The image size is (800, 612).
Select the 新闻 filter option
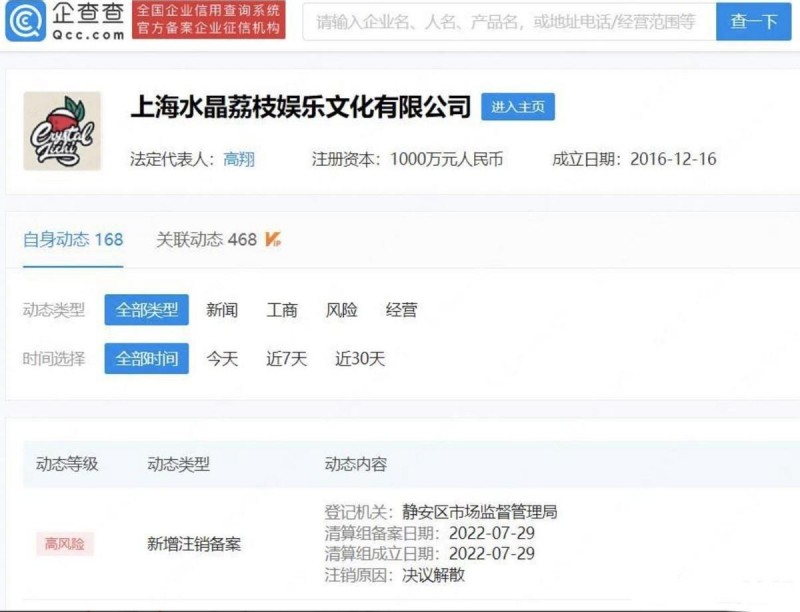219,310
